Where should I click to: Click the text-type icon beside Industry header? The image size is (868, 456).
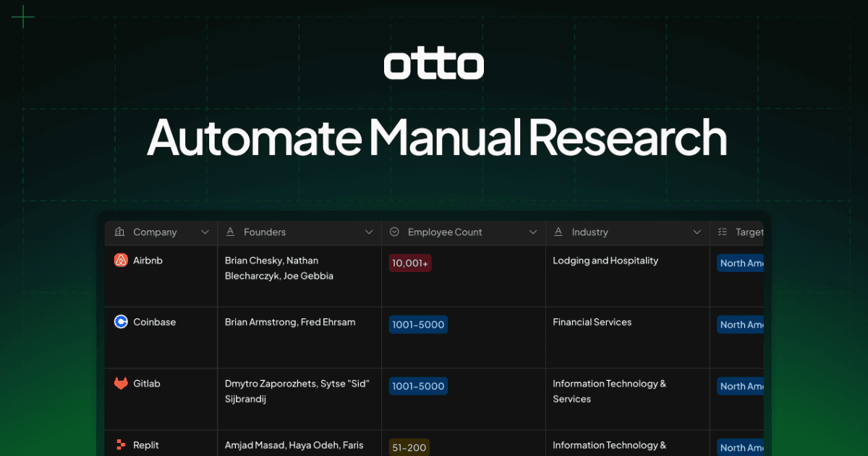point(558,232)
